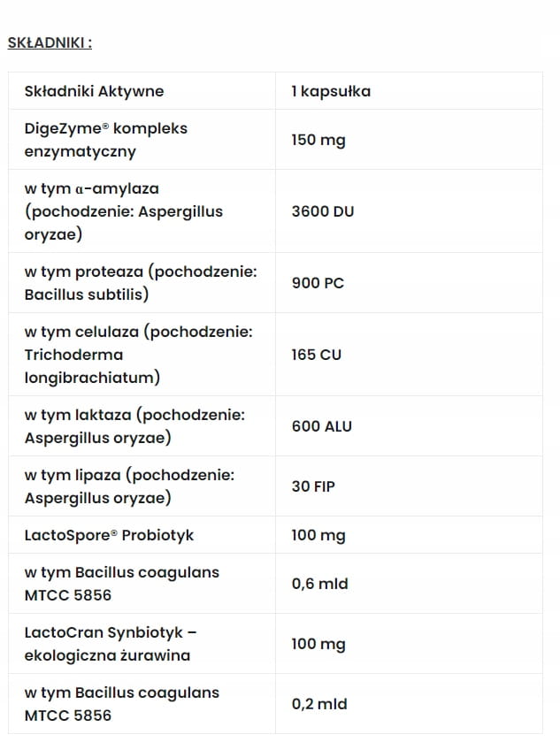560x742 pixels.
Task: Select the proteaza Bacillus subtilis cell
Action: tap(142, 282)
